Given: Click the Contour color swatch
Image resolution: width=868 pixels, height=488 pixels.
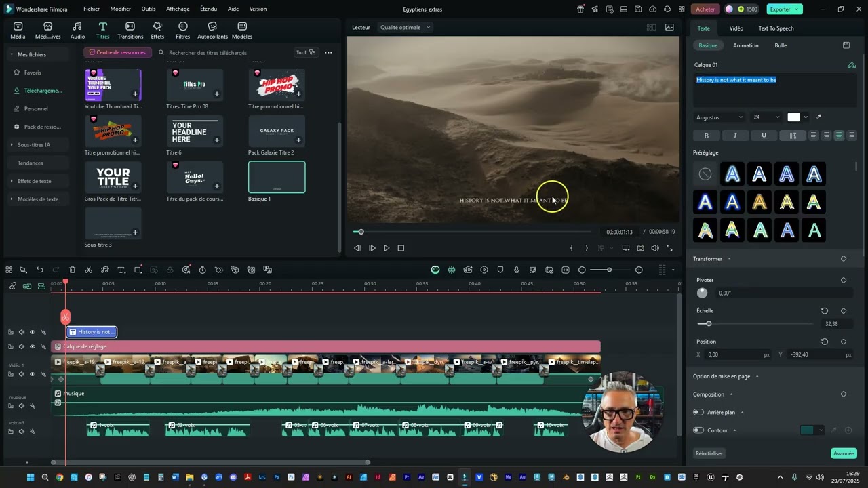Looking at the screenshot, I should (x=807, y=430).
